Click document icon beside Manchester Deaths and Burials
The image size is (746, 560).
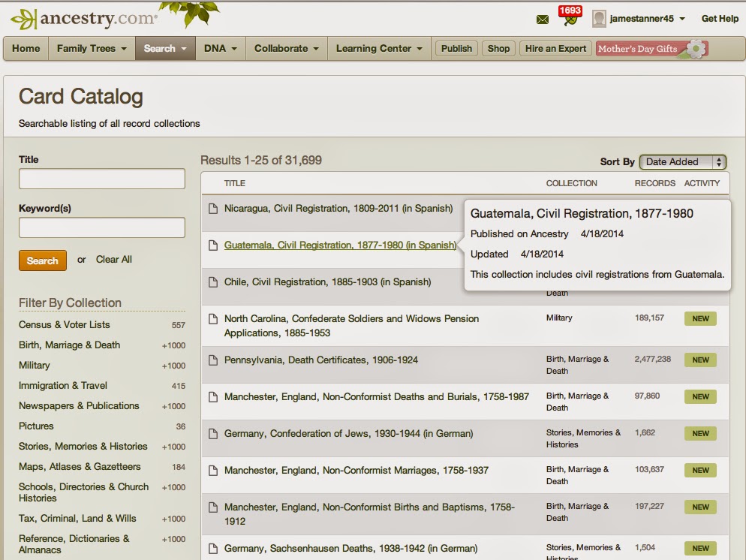click(213, 397)
